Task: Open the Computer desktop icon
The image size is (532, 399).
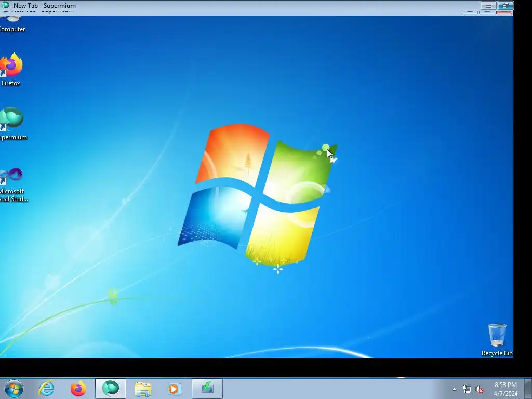Action: coord(12,24)
